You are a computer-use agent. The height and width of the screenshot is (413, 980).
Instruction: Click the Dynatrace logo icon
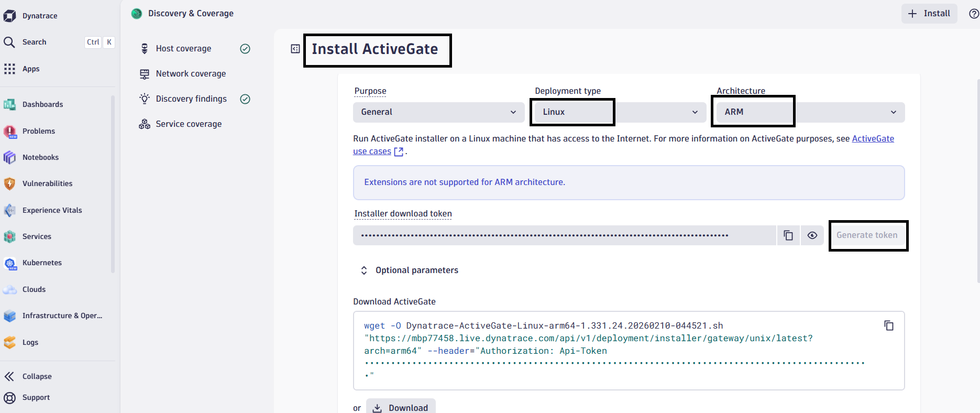(x=9, y=16)
